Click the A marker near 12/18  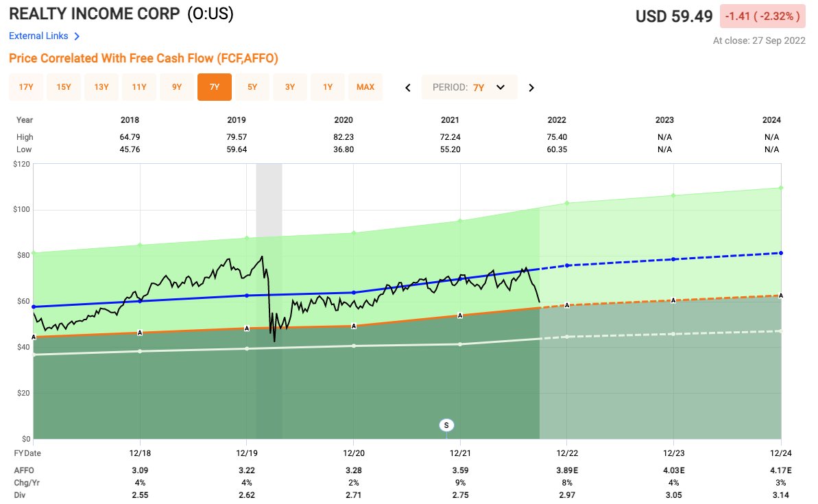pos(140,331)
